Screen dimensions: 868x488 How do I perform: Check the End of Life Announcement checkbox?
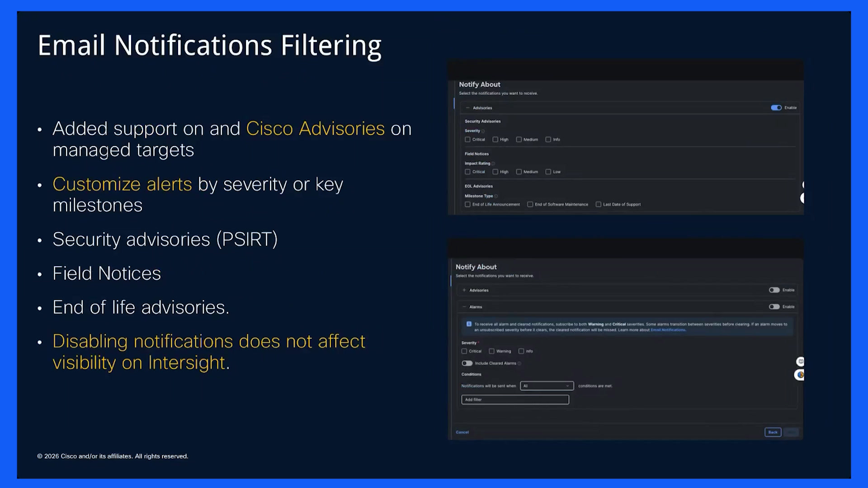[x=468, y=205]
